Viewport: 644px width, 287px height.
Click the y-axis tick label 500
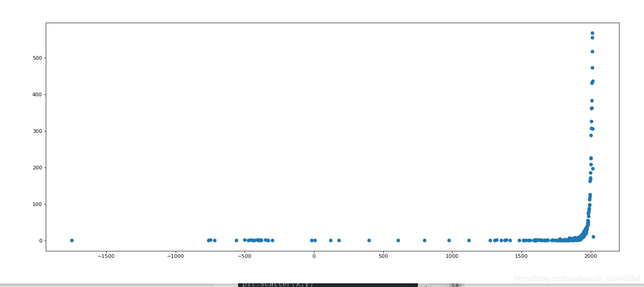pyautogui.click(x=37, y=58)
